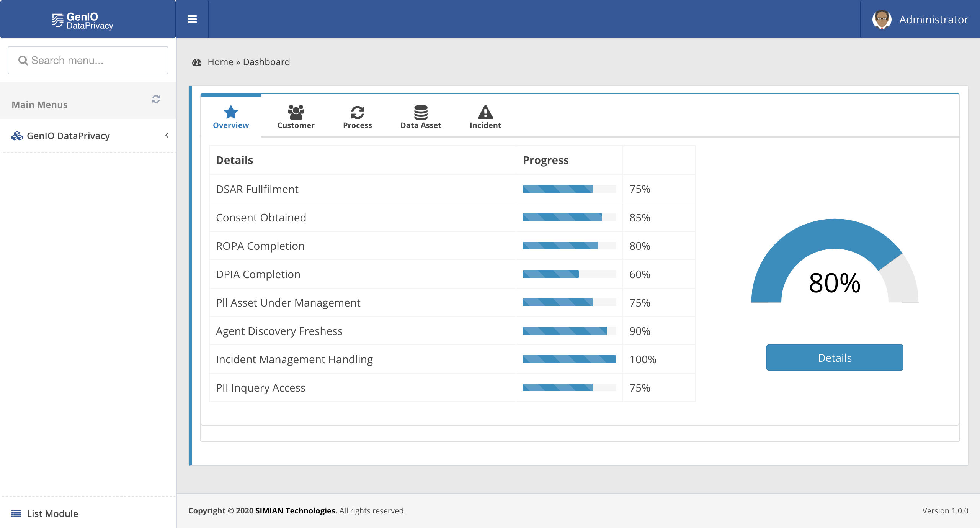Click the Details blue button
Image resolution: width=980 pixels, height=528 pixels.
point(835,357)
